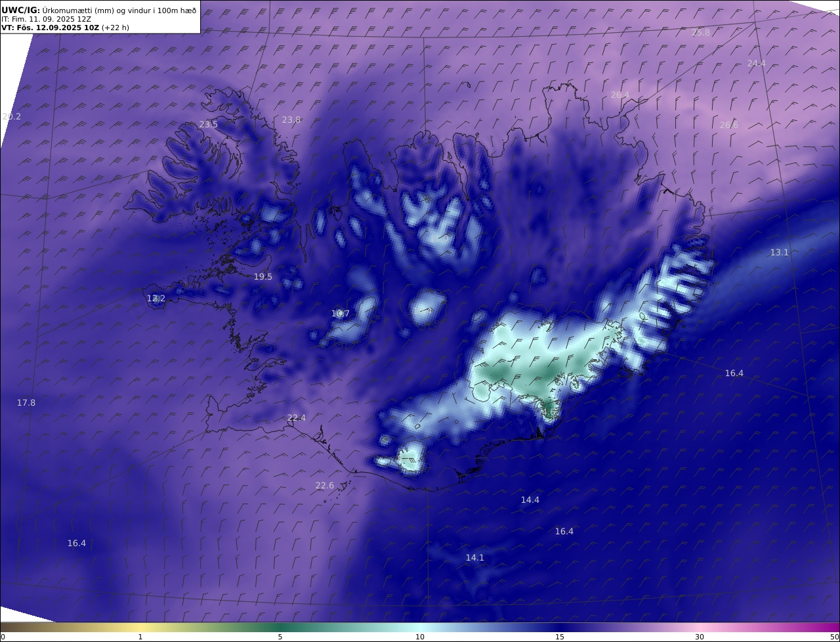This screenshot has height=642, width=840.
Task: Select the 17.8 value label
Action: (x=26, y=402)
